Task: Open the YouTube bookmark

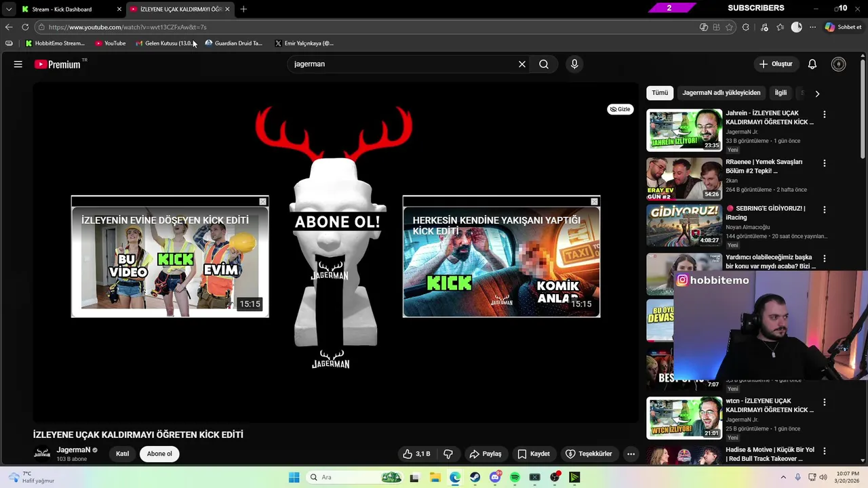Action: click(x=111, y=43)
